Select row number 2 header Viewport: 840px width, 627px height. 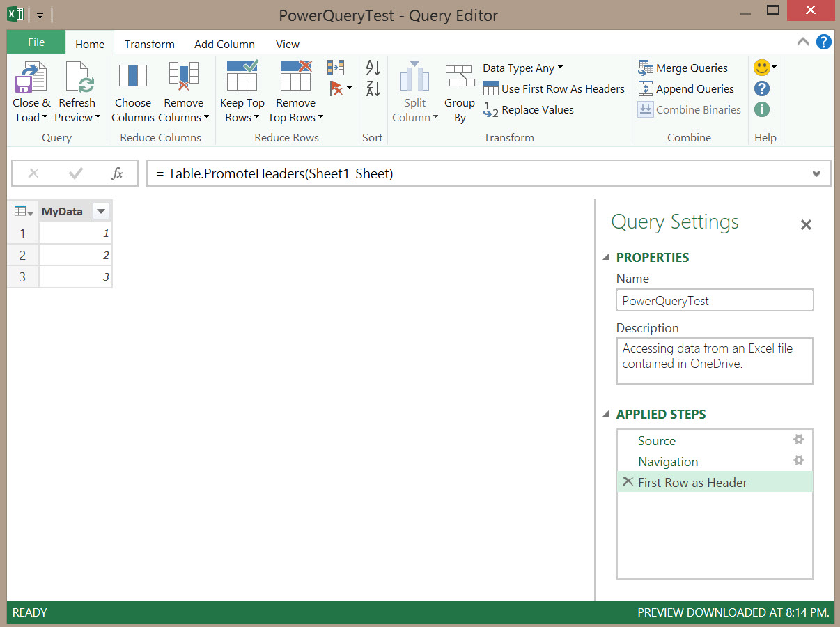[23, 255]
